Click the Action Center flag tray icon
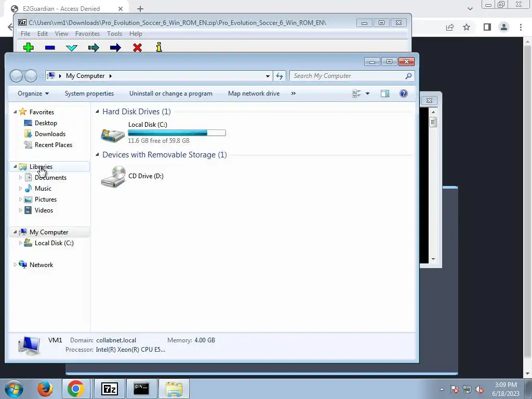The image size is (532, 399). coord(455,389)
